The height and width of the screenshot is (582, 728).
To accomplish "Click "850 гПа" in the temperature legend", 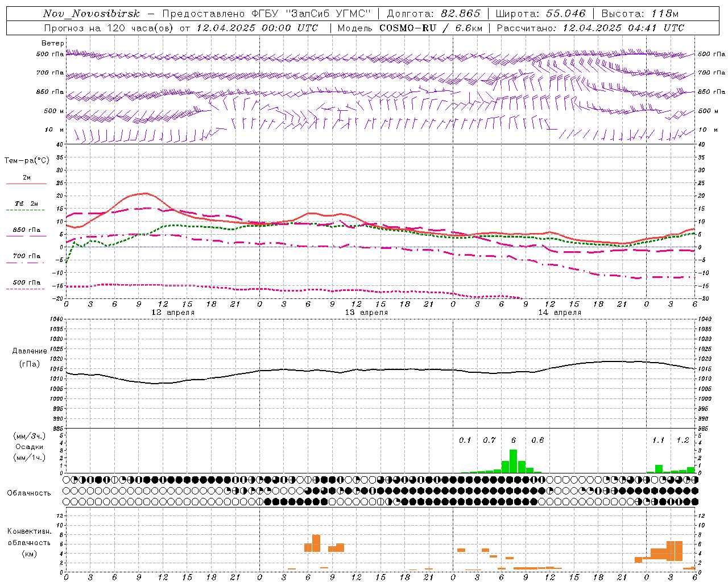I will pyautogui.click(x=26, y=230).
